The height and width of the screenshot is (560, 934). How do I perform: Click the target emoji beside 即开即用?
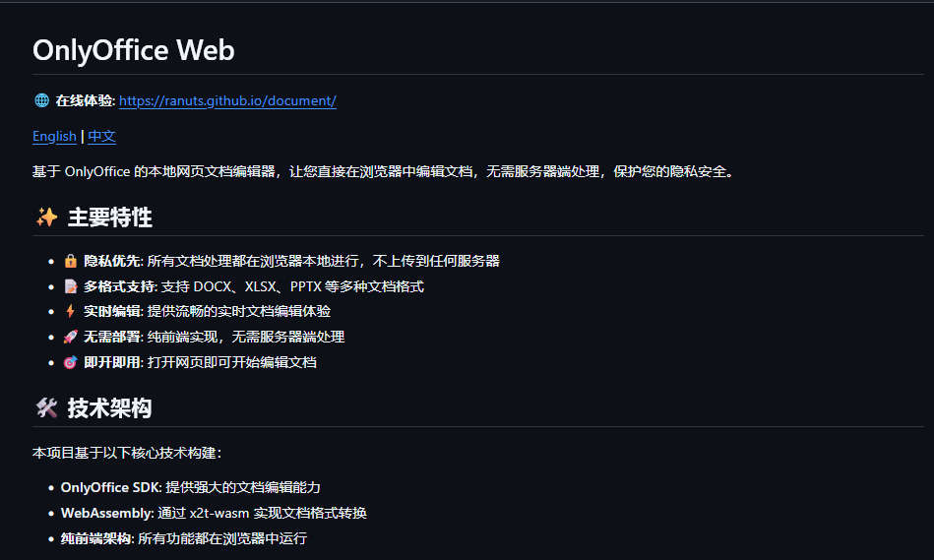coord(70,362)
